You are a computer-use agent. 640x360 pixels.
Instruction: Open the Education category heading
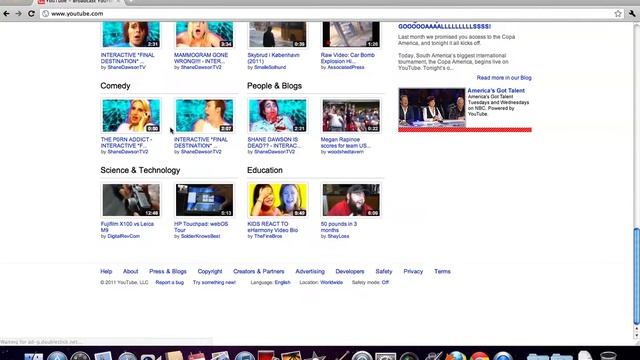pyautogui.click(x=264, y=171)
